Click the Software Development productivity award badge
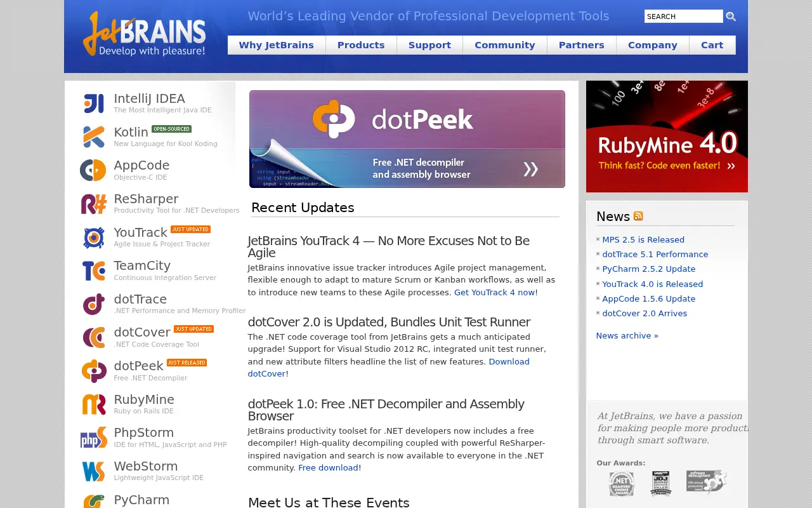The image size is (812, 508). [706, 482]
